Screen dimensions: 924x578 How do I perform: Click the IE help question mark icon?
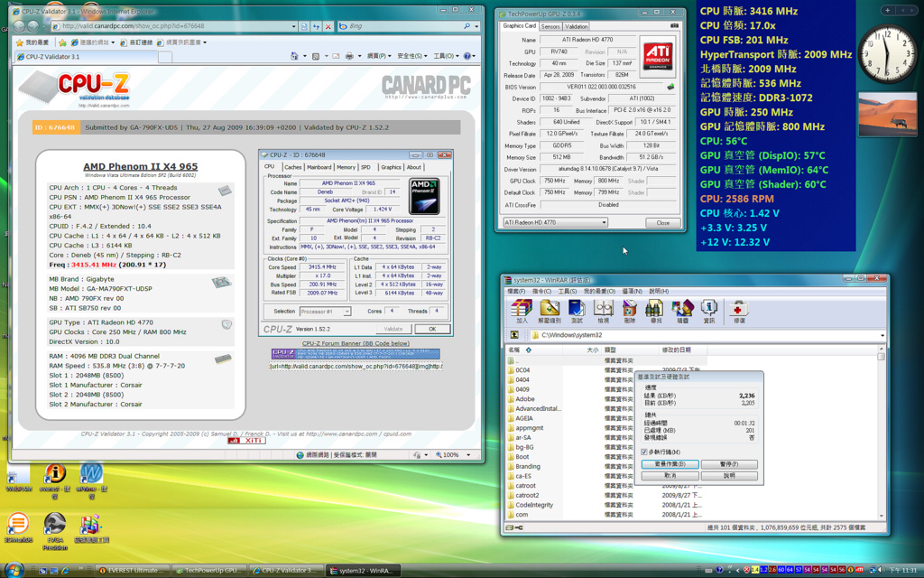(467, 56)
